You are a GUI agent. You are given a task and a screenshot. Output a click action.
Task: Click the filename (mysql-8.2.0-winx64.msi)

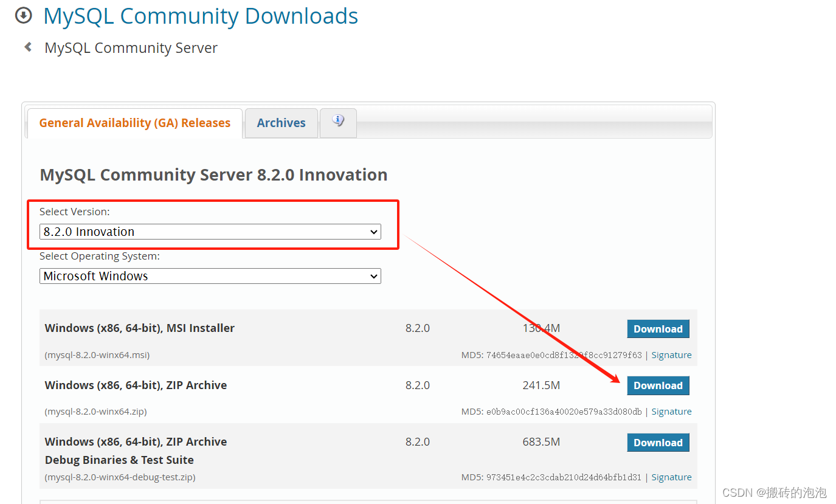(97, 355)
